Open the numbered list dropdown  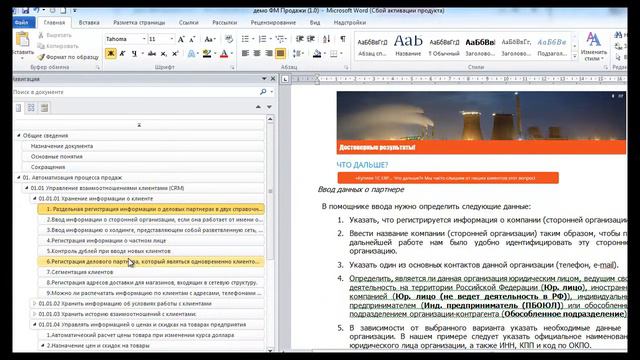pos(271,39)
